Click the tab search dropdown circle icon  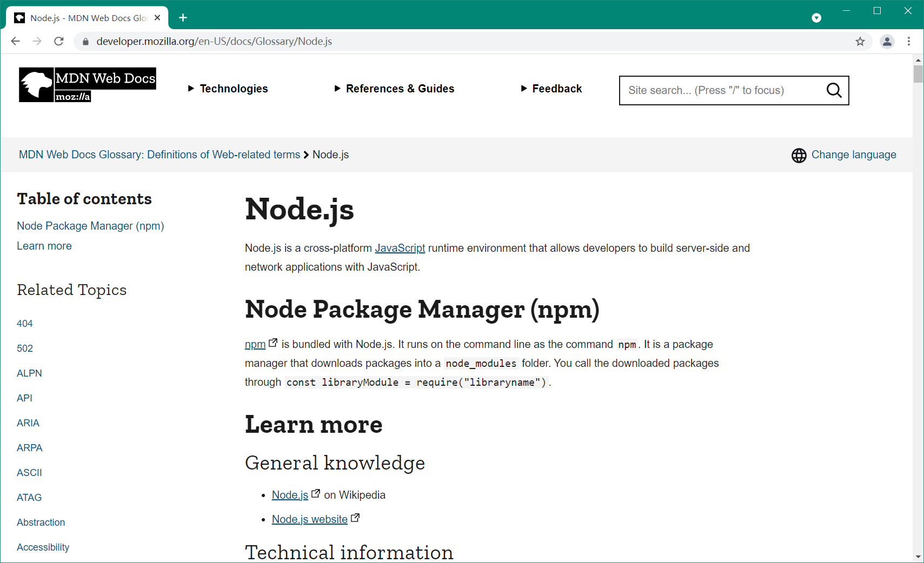click(x=816, y=18)
